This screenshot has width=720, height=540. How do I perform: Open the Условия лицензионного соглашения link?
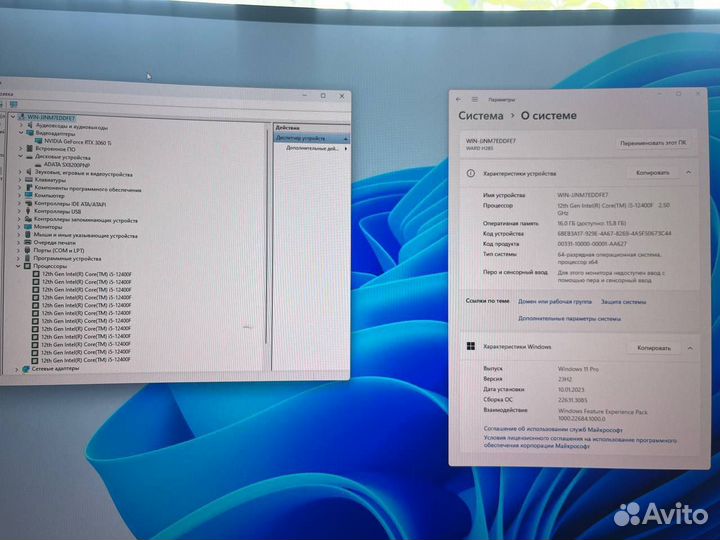click(x=580, y=443)
